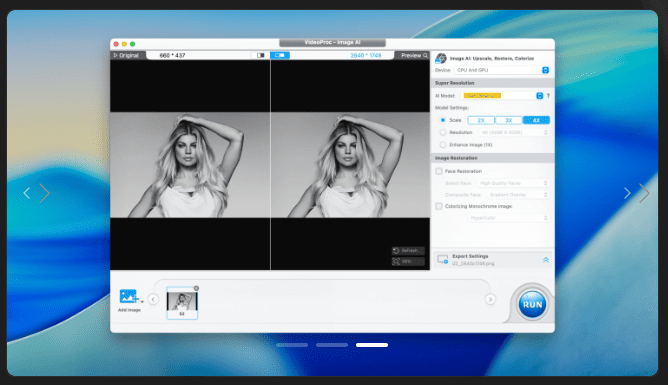Click the 02_2640x1748.png export filename
This screenshot has width=668, height=385.
pyautogui.click(x=473, y=264)
